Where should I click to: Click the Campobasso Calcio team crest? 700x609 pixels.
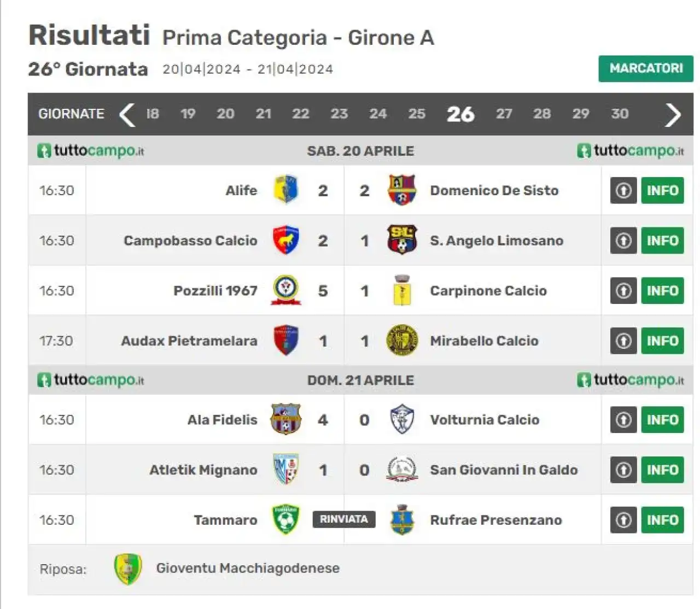tap(285, 240)
